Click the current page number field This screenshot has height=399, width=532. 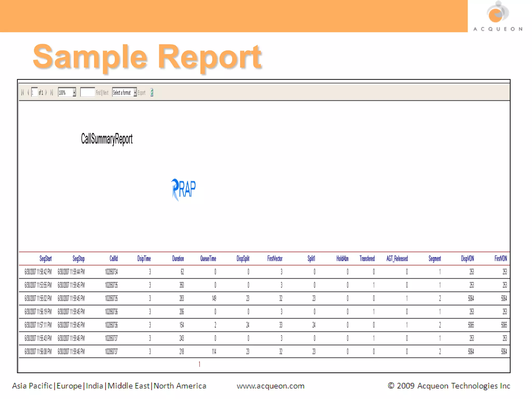tap(34, 92)
